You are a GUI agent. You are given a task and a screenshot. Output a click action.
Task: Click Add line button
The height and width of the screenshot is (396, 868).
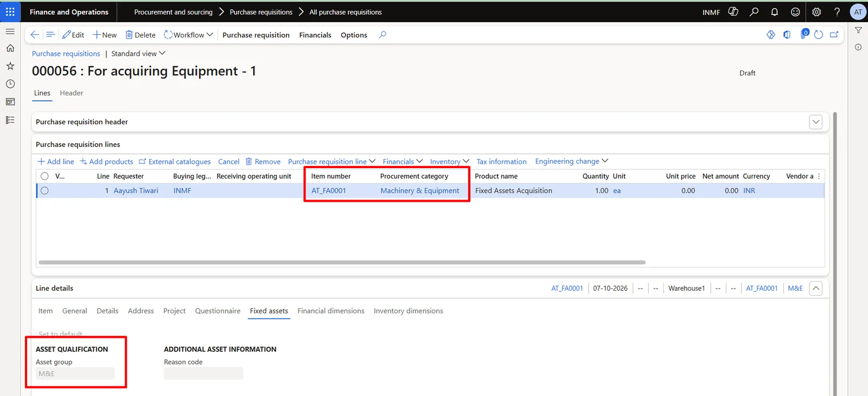point(56,162)
